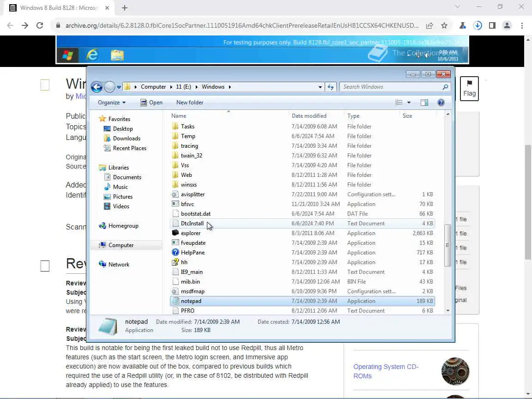
Task: Select Recent Places in navigation pane
Action: coord(125,148)
